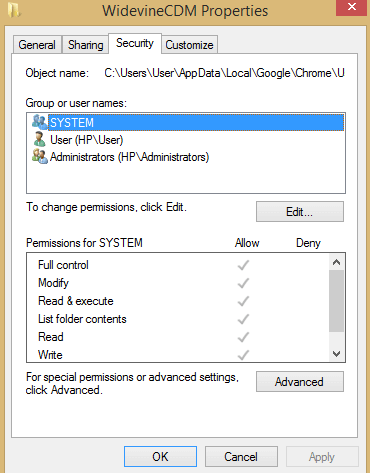
Task: Go to the Customize tab
Action: (x=189, y=45)
